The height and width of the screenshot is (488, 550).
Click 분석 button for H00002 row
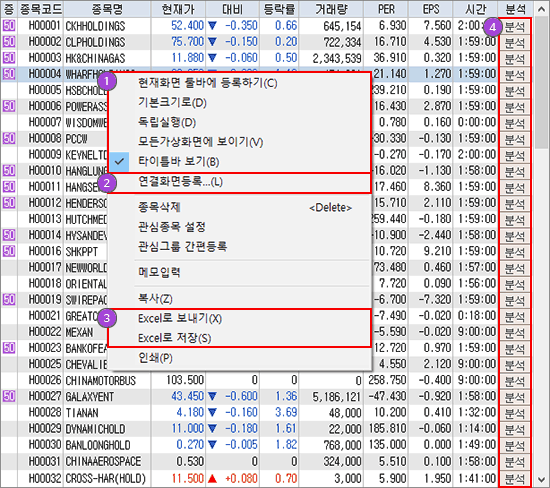pos(515,42)
